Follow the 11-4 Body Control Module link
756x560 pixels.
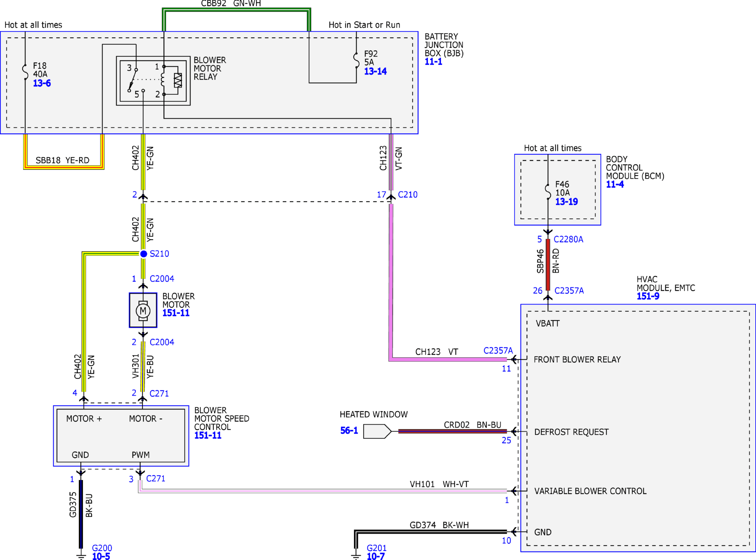point(615,185)
